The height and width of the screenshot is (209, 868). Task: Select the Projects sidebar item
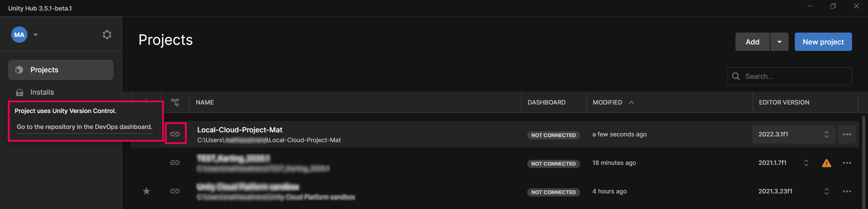click(x=61, y=70)
